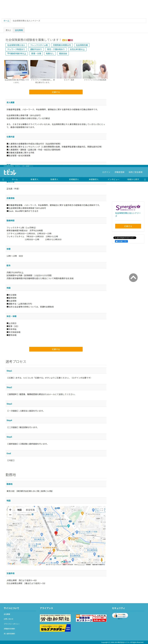Viewport: 148px width, 644px height.
Task: Open 新着求人 in the navigation bar
Action: (x=35, y=180)
